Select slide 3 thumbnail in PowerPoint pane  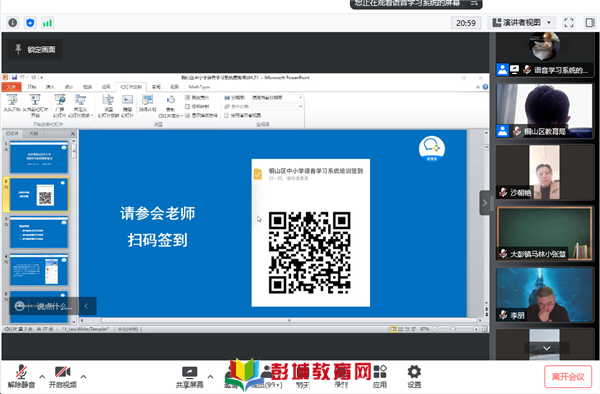[x=39, y=233]
